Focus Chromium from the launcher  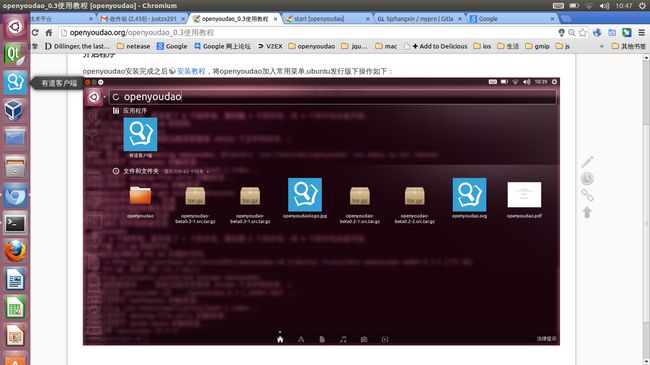point(15,195)
